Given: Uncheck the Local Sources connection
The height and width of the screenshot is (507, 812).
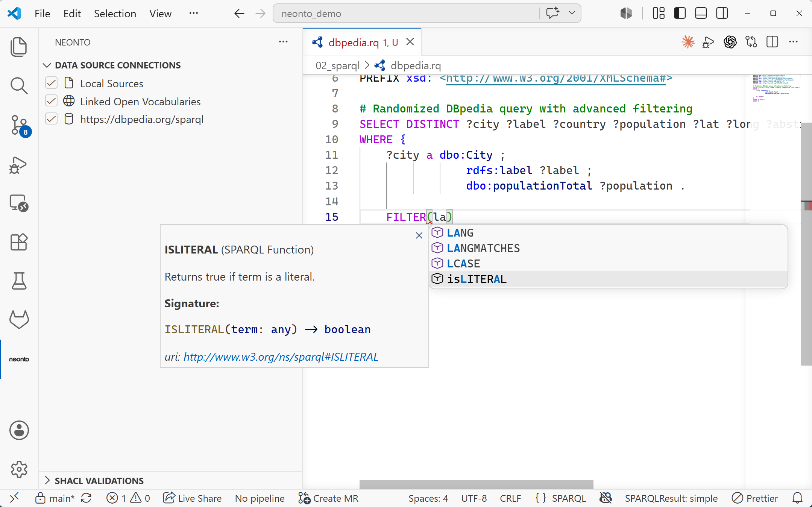Looking at the screenshot, I should [51, 83].
